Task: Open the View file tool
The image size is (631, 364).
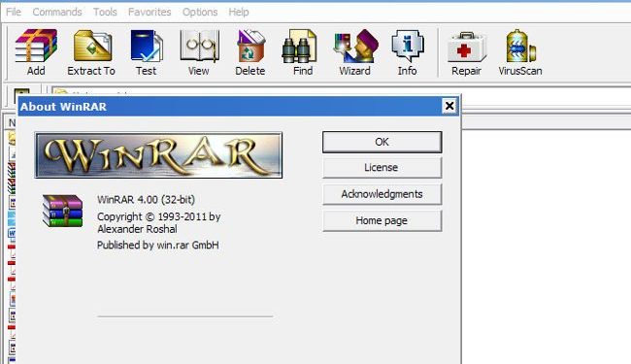Action: 199,52
